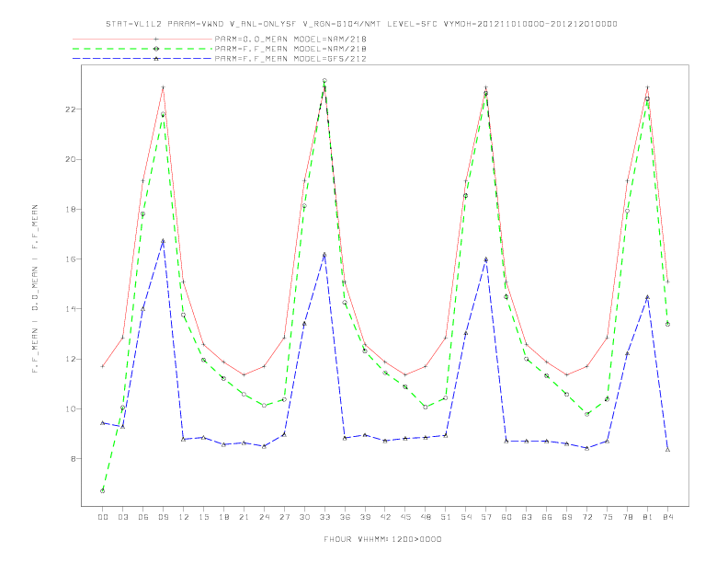Click x-axis tick label 57
This screenshot has width=728, height=563.
pos(486,517)
